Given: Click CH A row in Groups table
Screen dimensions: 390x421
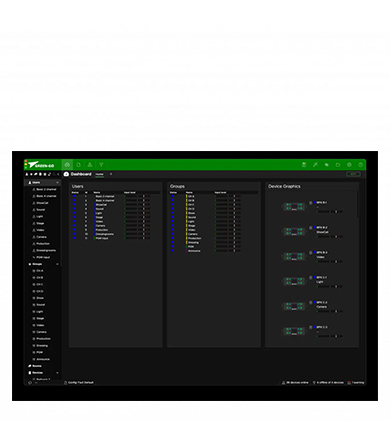Looking at the screenshot, I should [x=213, y=196].
